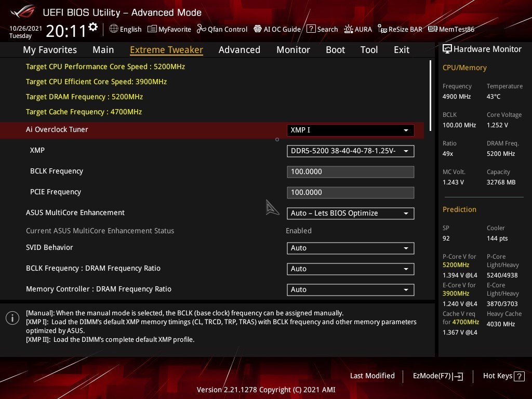Click the 1.252 V core voltage value
Image resolution: width=532 pixels, height=399 pixels.
[x=497, y=125]
